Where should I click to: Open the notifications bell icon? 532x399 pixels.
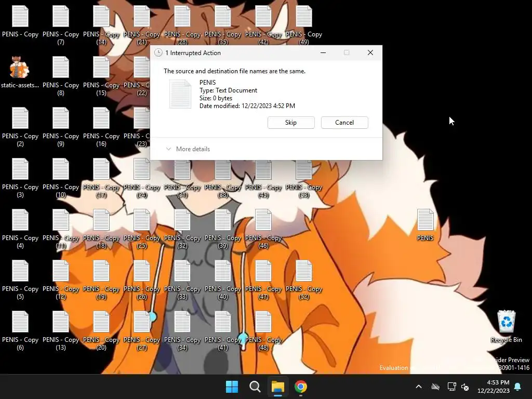coord(518,387)
